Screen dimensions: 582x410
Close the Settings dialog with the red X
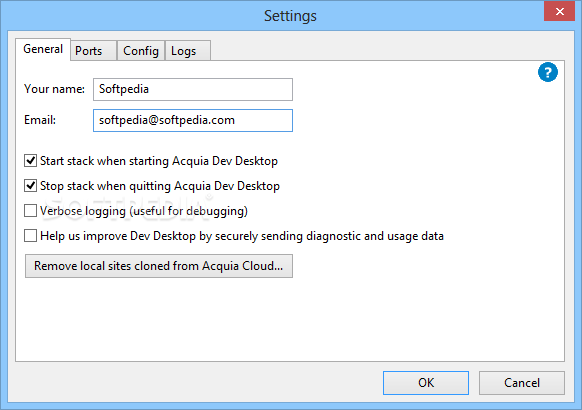[560, 12]
